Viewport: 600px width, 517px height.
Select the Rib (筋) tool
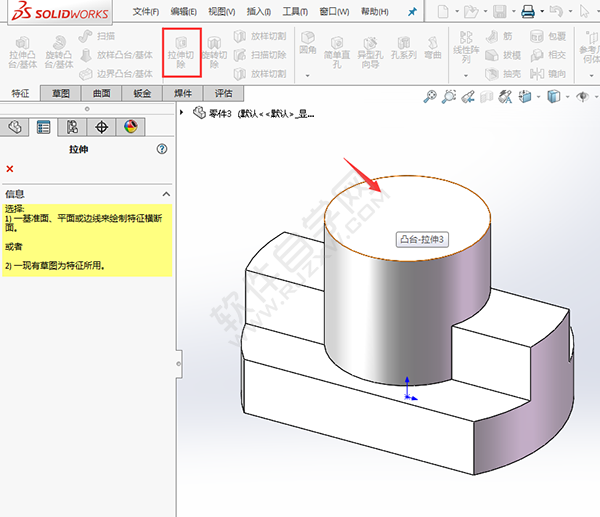tap(499, 36)
